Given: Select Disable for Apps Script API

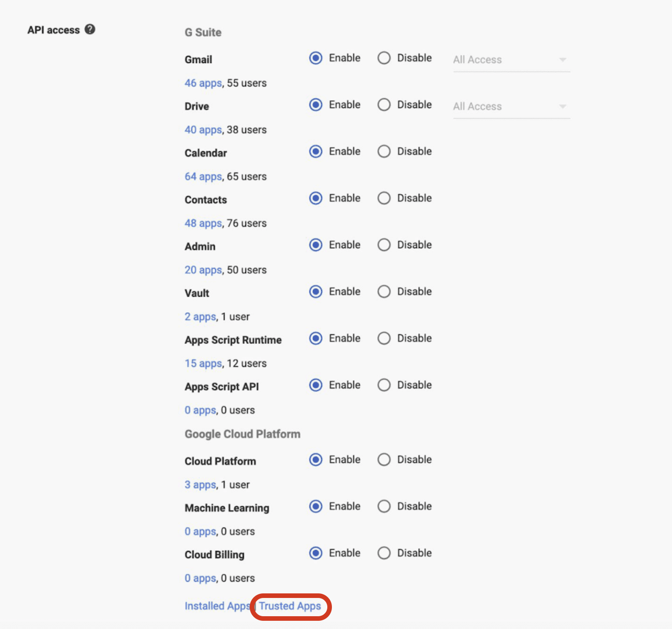Looking at the screenshot, I should pos(384,385).
